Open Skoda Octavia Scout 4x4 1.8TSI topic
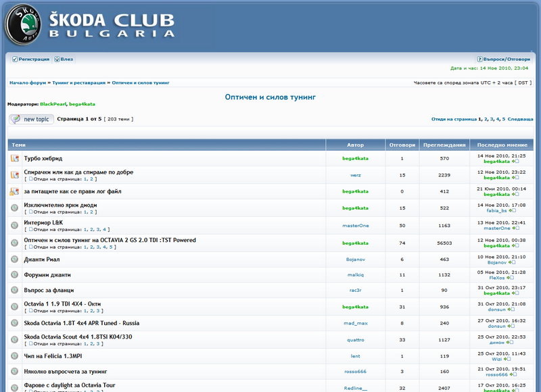Viewport: 541px width, 392px height. (78, 337)
